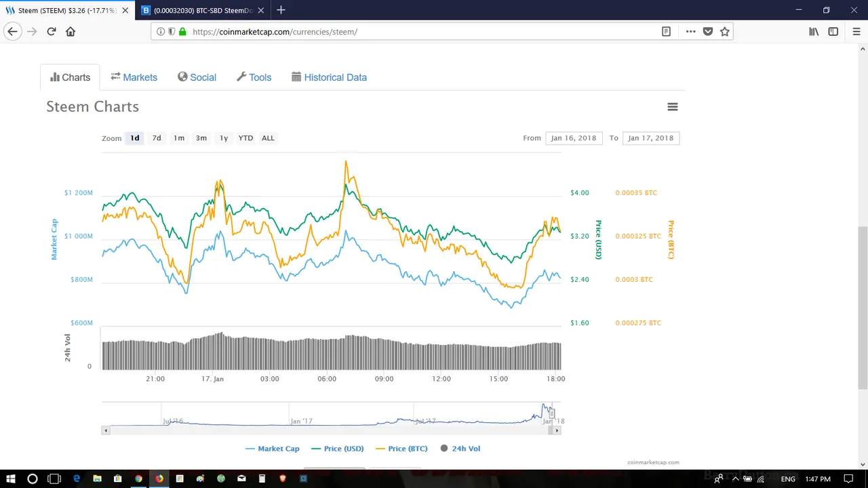The height and width of the screenshot is (488, 868).
Task: Open Cortana search circle on taskbar
Action: pos(32,479)
